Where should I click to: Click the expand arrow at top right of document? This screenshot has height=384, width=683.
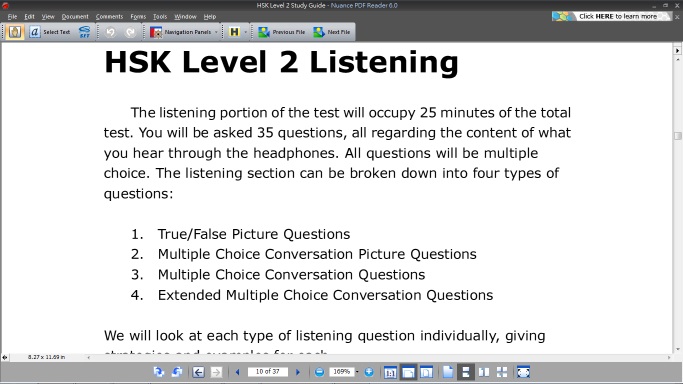click(x=677, y=51)
